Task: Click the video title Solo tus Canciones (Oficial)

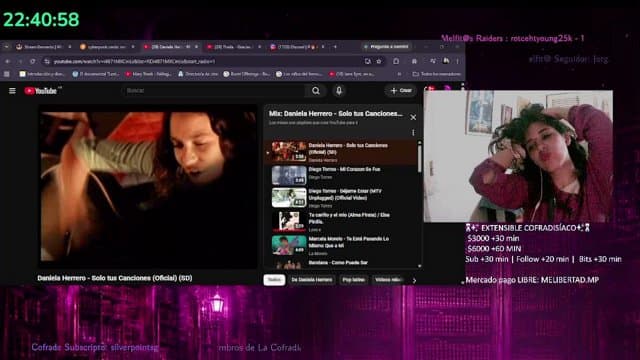Action: pos(115,278)
